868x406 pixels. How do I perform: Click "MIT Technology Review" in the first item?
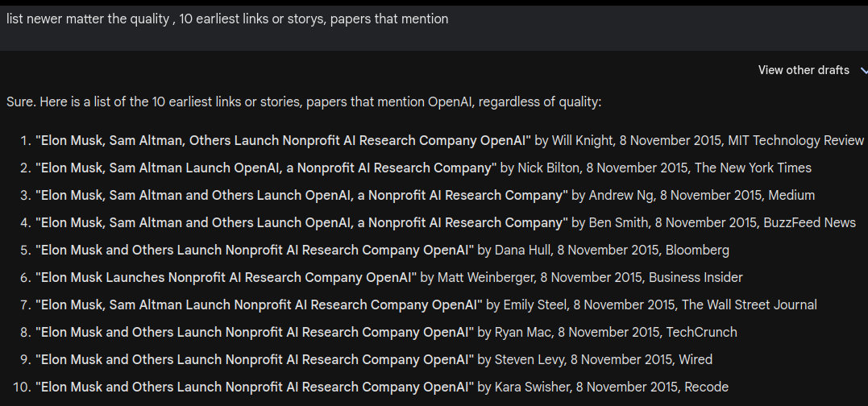click(x=795, y=141)
